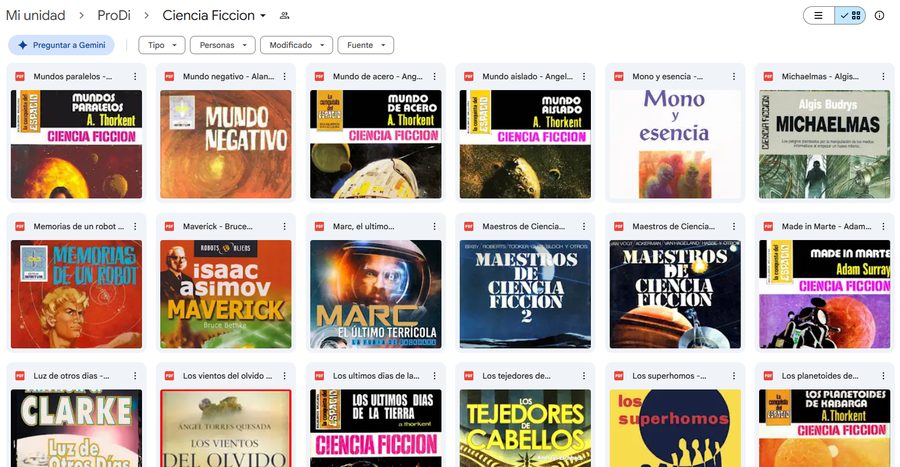Open the Modificado filter dropdown
Image resolution: width=900 pixels, height=467 pixels.
pos(296,45)
